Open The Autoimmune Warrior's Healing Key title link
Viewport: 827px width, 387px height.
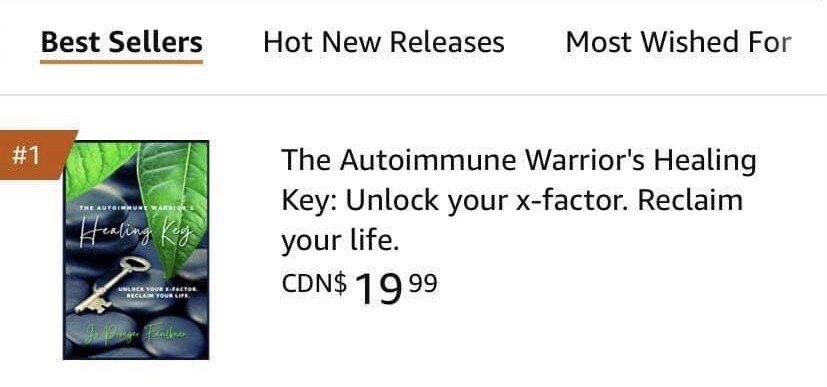(518, 200)
